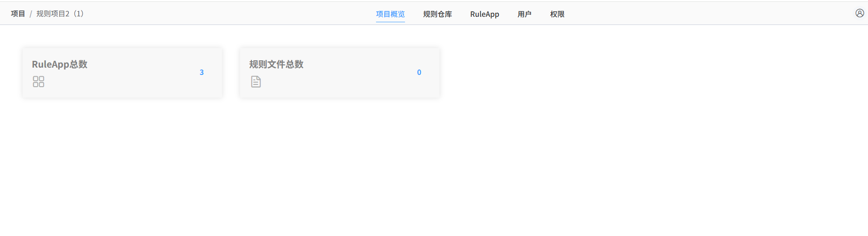Switch to the 项目概览 tab
Image resolution: width=868 pixels, height=236 pixels.
(390, 14)
